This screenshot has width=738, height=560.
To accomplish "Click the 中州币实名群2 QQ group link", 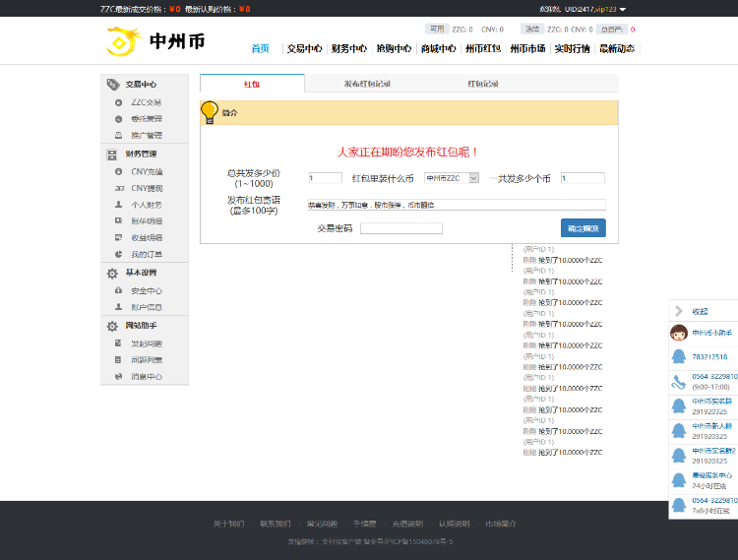I will (713, 451).
